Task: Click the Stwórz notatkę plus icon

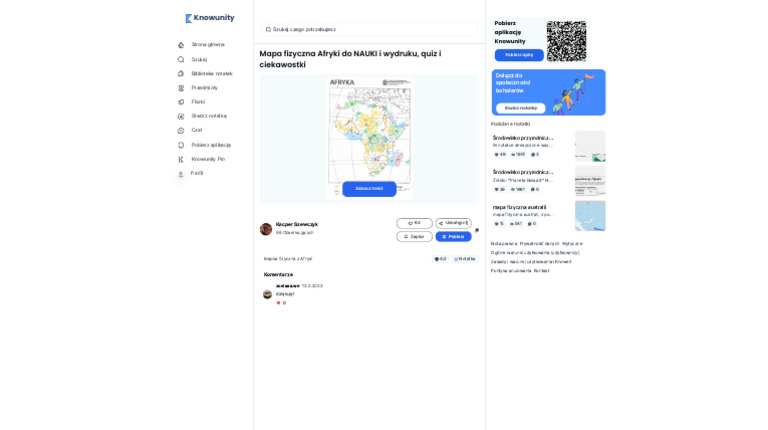Action: (x=181, y=116)
